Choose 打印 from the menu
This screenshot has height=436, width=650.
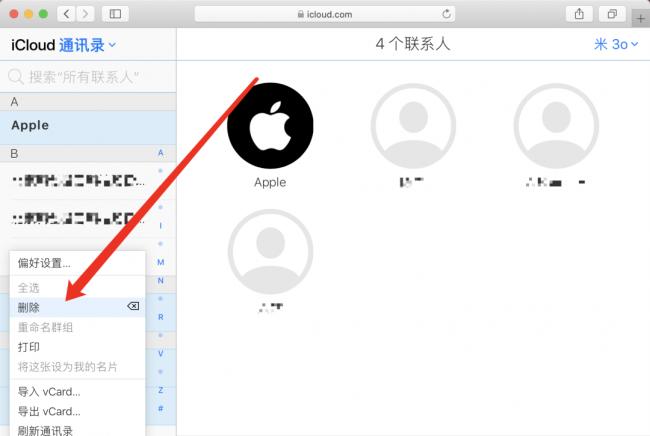78,347
